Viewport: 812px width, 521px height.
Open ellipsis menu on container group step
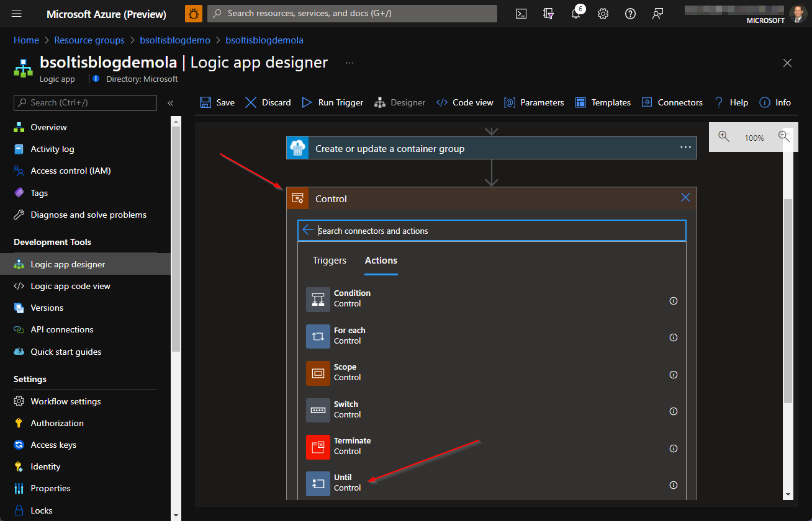tap(685, 148)
